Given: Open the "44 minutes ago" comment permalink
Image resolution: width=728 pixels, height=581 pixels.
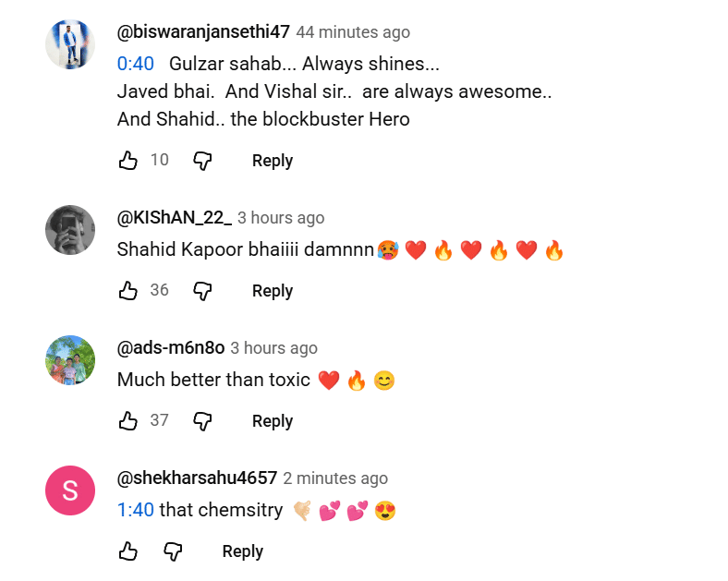Looking at the screenshot, I should coord(353,32).
